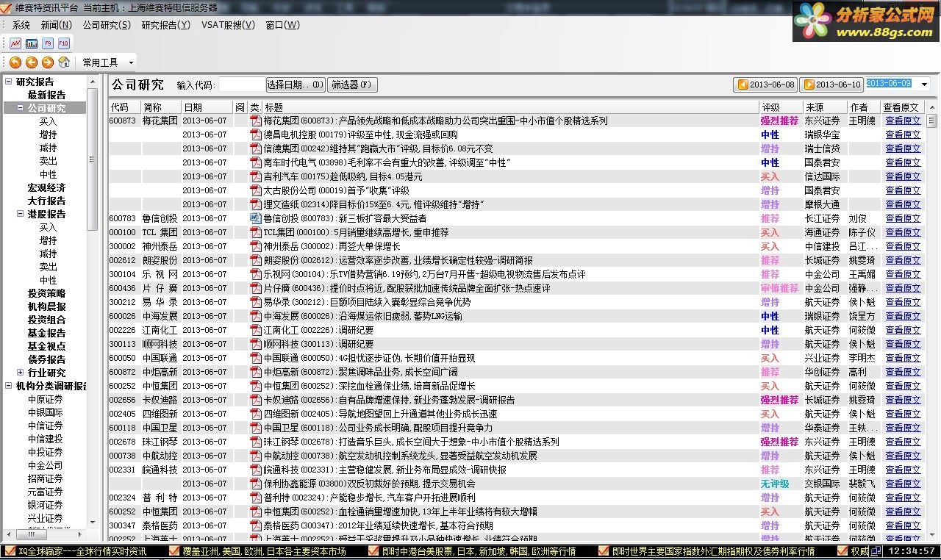Click the F9 toolbar icon
This screenshot has width=941, height=560.
(x=48, y=43)
